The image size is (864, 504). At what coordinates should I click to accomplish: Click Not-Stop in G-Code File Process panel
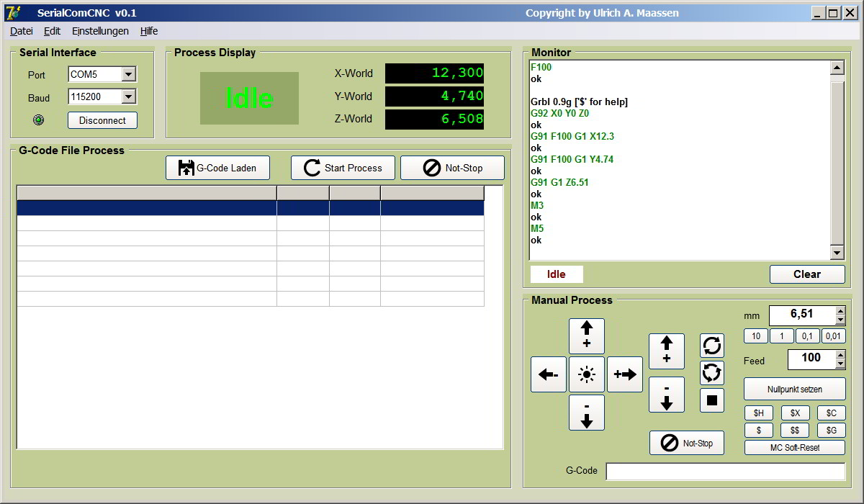[x=452, y=168]
